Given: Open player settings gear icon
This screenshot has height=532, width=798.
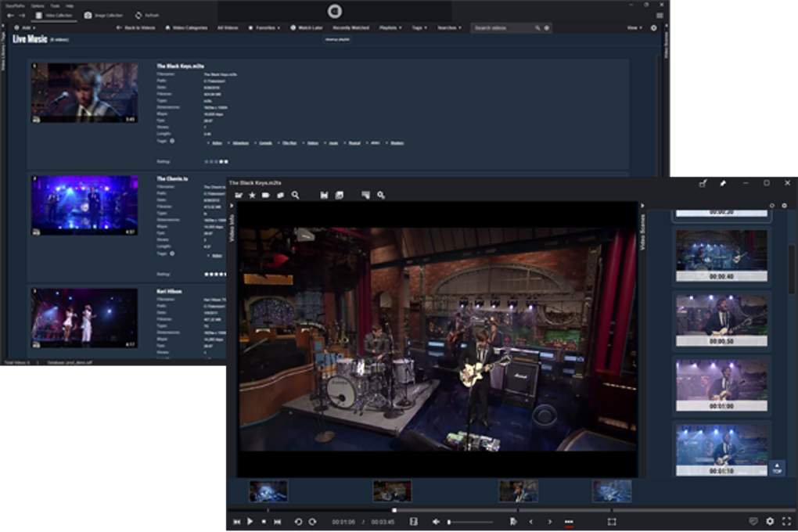Looking at the screenshot, I should (770, 521).
